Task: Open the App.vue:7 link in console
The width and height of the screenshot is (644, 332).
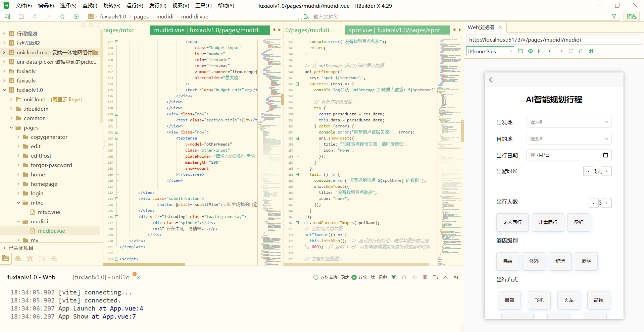Action: pyautogui.click(x=114, y=317)
